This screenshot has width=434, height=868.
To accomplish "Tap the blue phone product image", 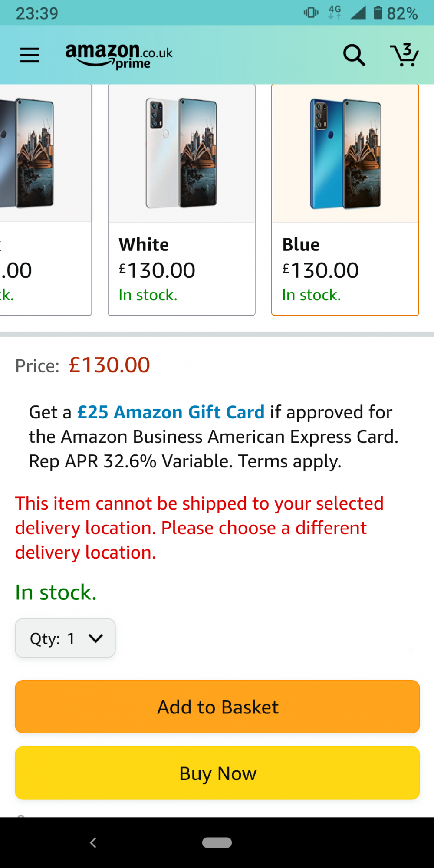I will pyautogui.click(x=345, y=153).
